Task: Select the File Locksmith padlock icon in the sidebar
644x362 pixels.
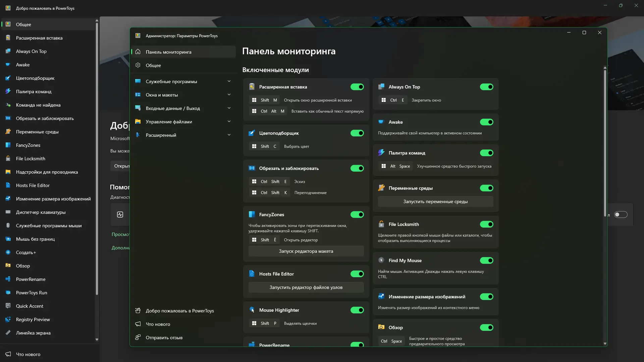Action: pyautogui.click(x=8, y=159)
